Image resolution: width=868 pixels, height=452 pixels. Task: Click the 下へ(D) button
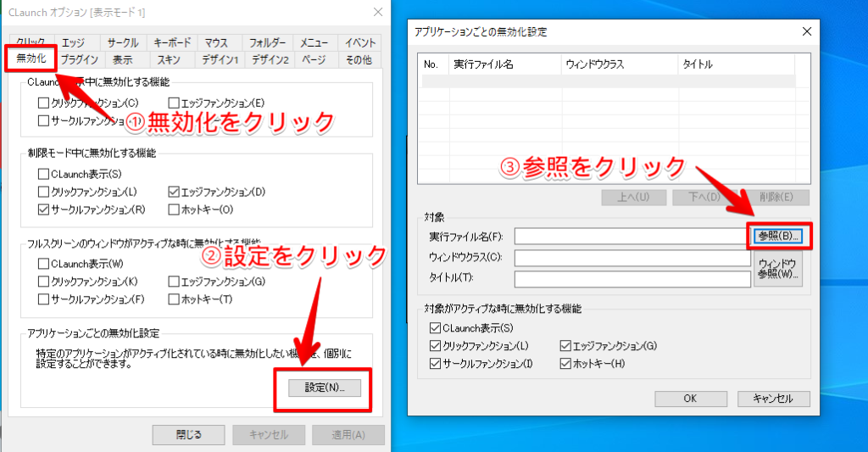(704, 198)
